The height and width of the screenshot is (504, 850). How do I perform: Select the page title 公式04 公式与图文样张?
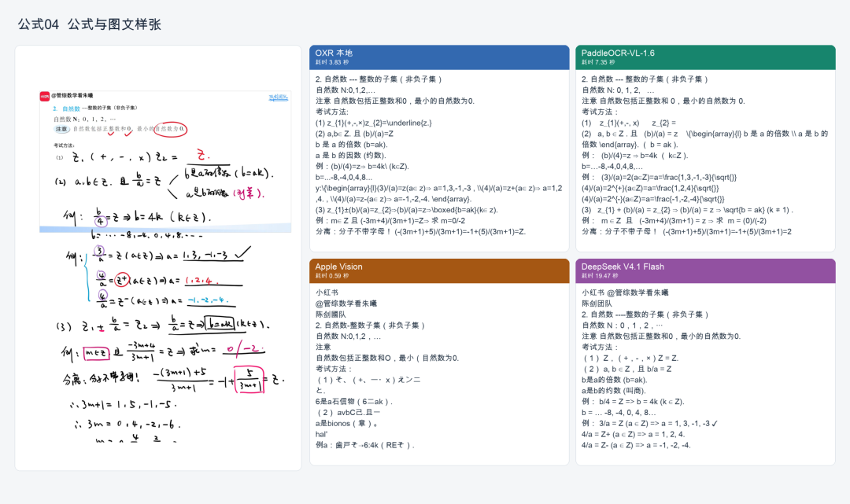[90, 24]
